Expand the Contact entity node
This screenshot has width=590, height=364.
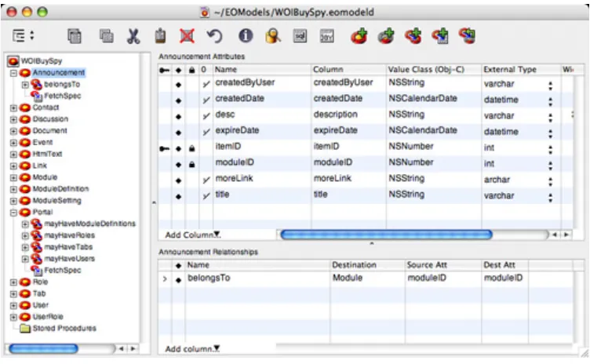pos(13,107)
